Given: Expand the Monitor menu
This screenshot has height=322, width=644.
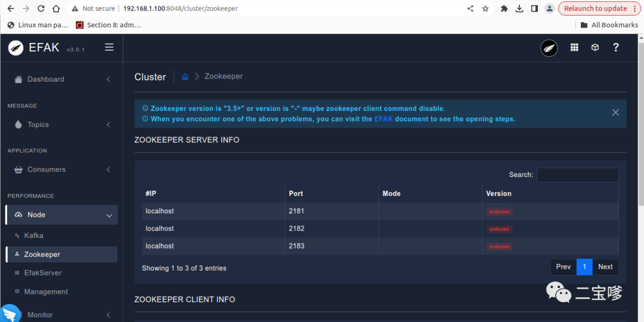Looking at the screenshot, I should [61, 315].
